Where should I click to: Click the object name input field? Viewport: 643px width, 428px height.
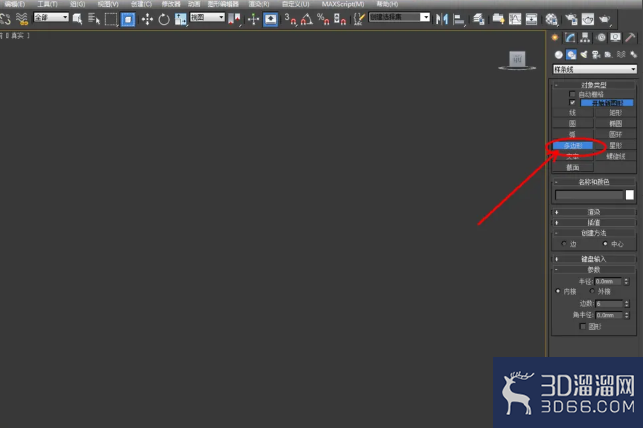click(589, 195)
